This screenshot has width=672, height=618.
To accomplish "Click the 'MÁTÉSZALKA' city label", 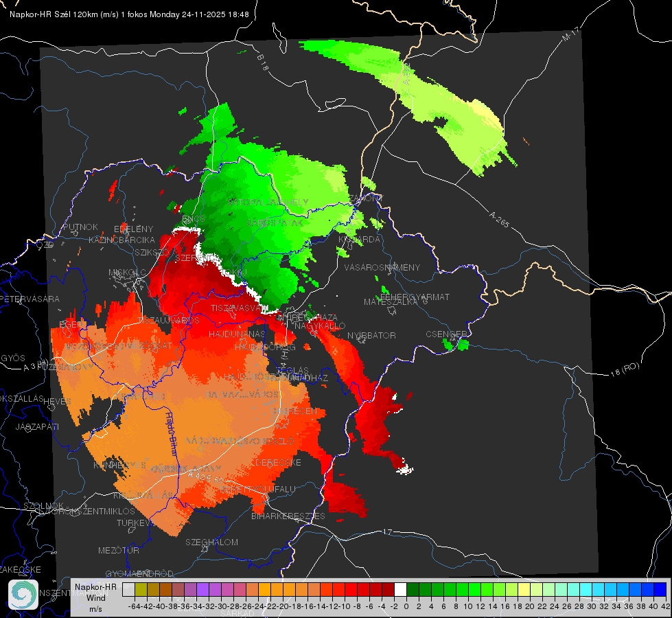I will 391,302.
